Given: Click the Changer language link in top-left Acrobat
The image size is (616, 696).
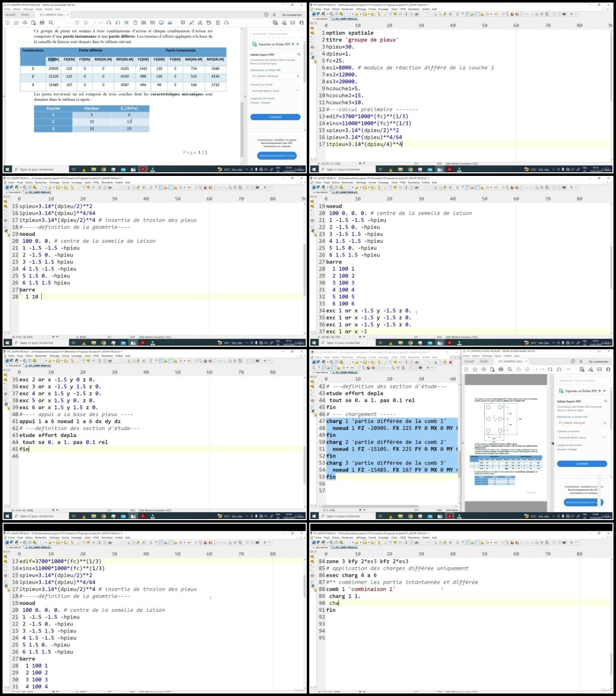Looking at the screenshot, I should [x=266, y=103].
